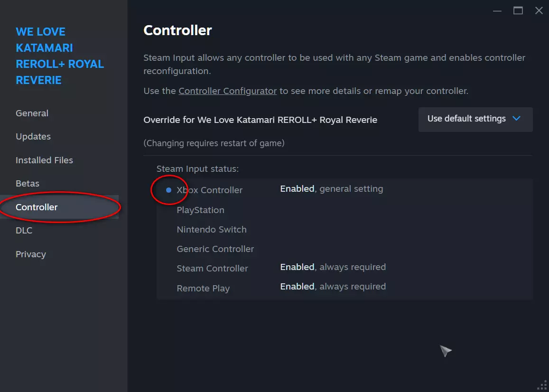Switch to the Updates section
Screen dimensions: 549x392
[x=33, y=137]
